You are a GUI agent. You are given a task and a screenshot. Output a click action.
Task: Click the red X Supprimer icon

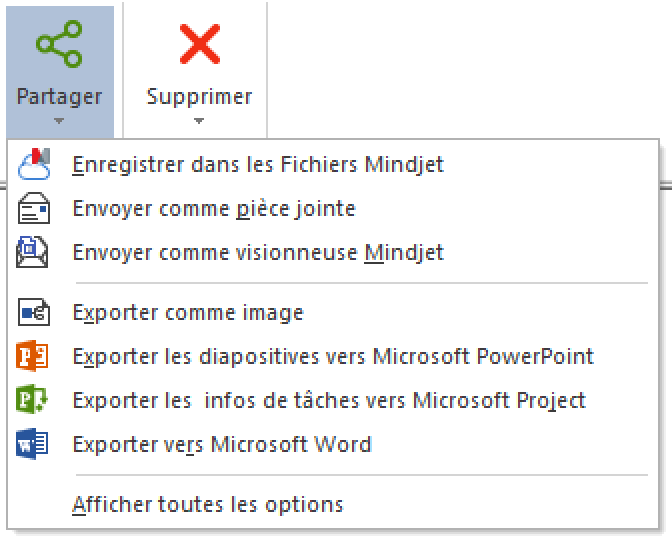(199, 46)
